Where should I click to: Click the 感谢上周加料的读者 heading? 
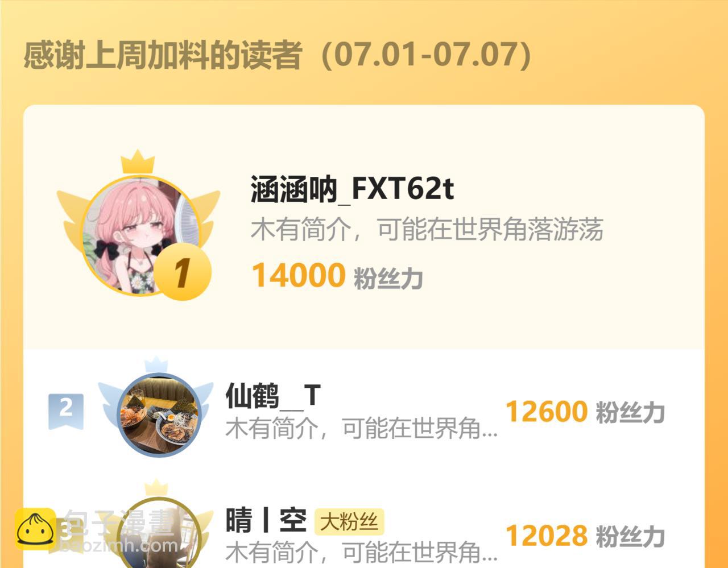coord(163,55)
